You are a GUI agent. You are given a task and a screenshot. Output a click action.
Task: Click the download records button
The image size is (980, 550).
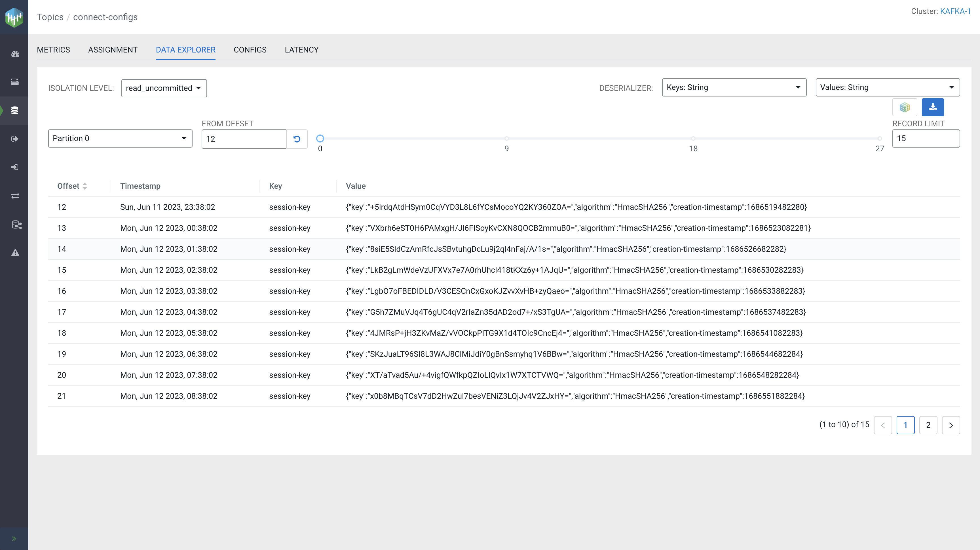tap(932, 107)
